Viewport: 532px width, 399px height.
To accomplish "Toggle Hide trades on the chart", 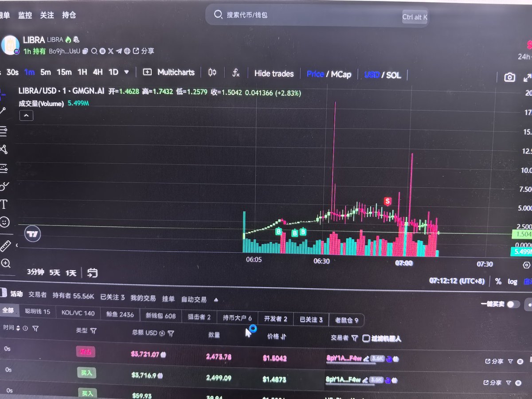I will [x=274, y=74].
